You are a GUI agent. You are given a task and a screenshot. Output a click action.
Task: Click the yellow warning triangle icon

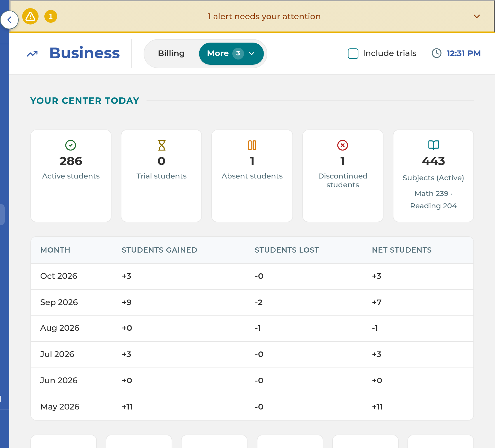click(x=30, y=16)
